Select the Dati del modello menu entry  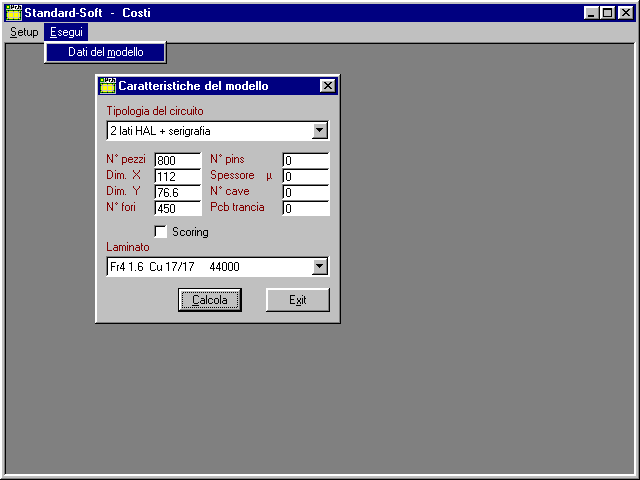click(x=105, y=52)
